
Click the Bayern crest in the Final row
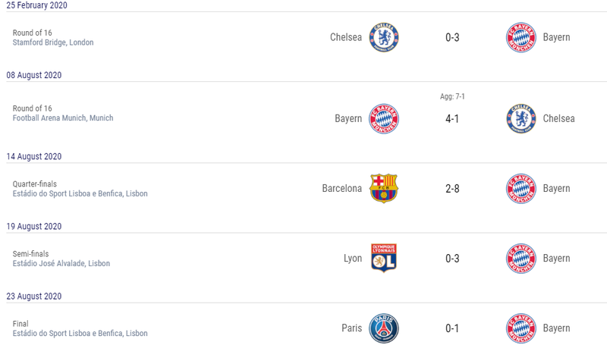(x=521, y=328)
